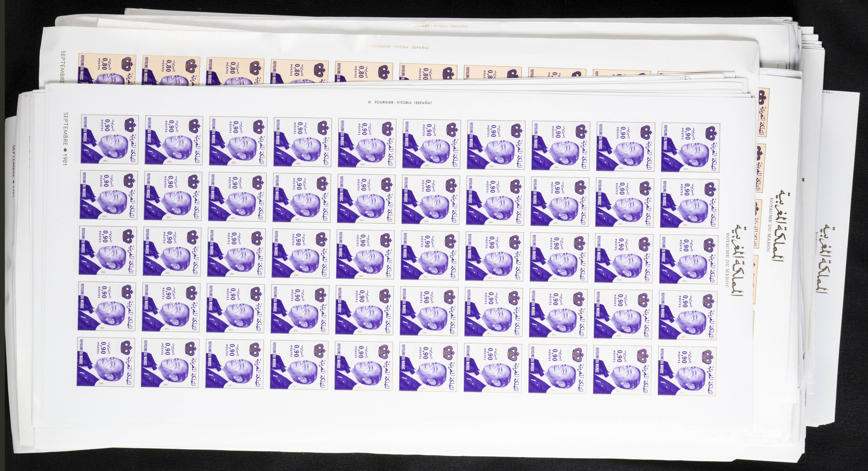Select last 0,90 stamp in the top row
The image size is (868, 471).
click(690, 148)
